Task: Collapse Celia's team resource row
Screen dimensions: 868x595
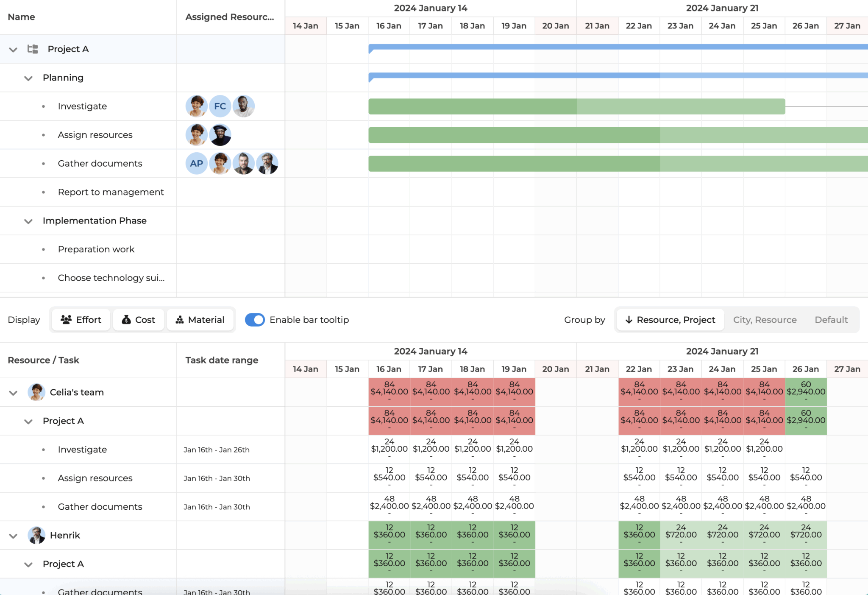Action: tap(13, 393)
